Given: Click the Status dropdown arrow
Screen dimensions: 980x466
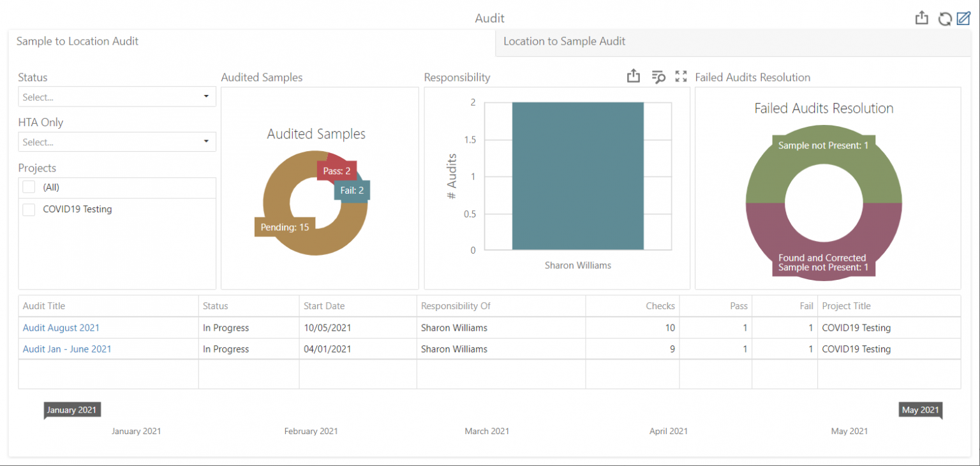Looking at the screenshot, I should point(205,96).
